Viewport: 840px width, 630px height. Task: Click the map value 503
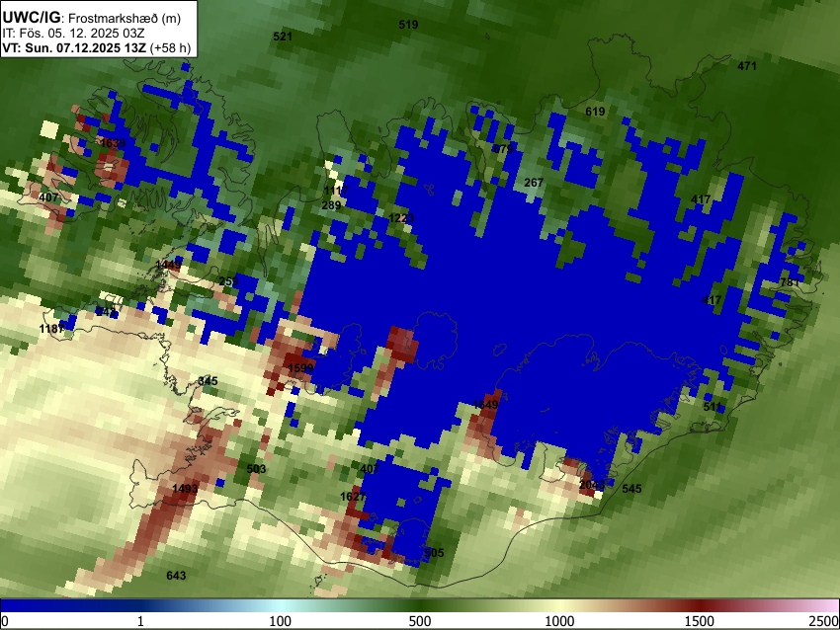click(256, 469)
